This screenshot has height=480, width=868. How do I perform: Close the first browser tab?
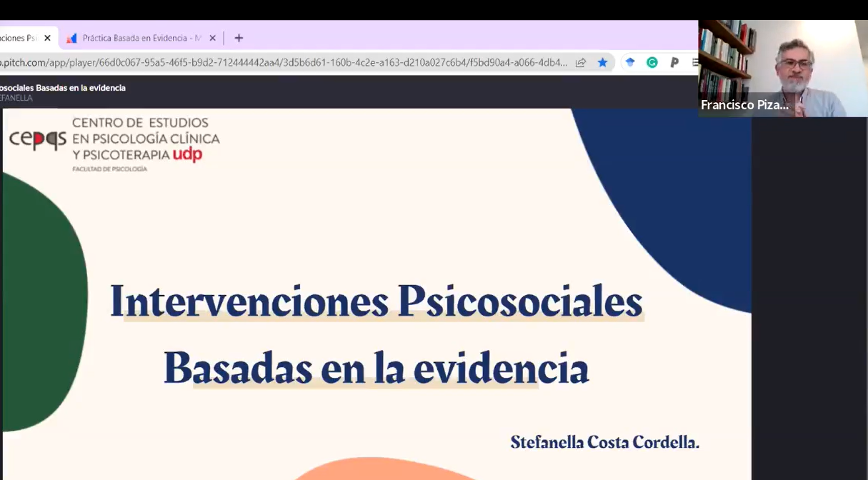click(x=47, y=38)
